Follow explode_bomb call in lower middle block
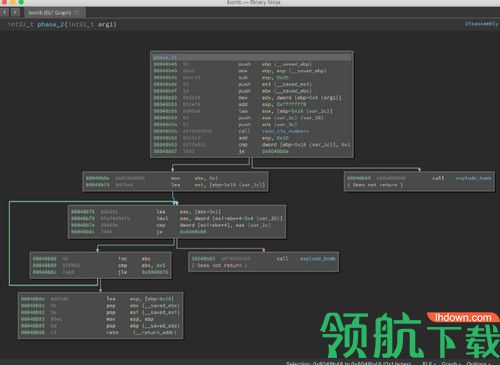The width and height of the screenshot is (500, 365). click(x=318, y=258)
